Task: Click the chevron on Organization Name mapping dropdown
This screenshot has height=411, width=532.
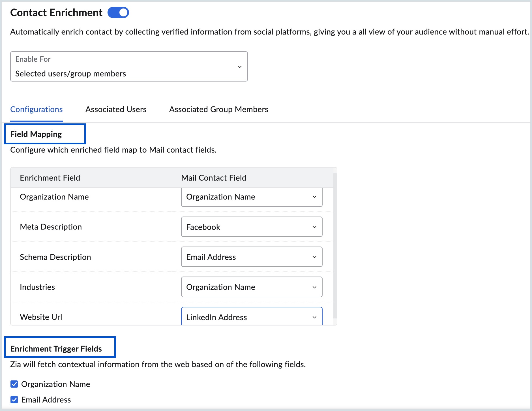Action: [x=314, y=197]
